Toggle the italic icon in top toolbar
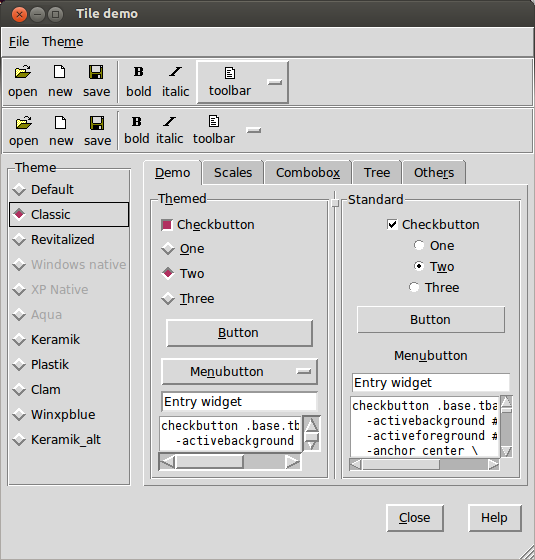 [x=175, y=72]
